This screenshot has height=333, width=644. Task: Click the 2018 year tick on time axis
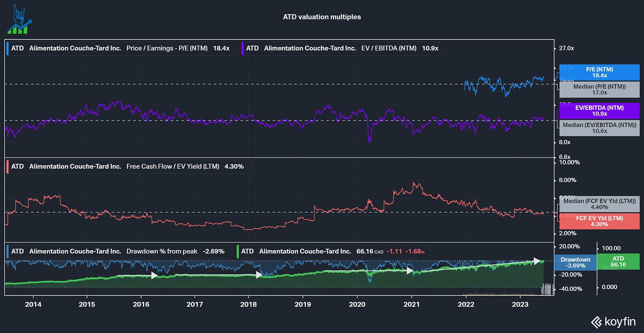pyautogui.click(x=249, y=304)
